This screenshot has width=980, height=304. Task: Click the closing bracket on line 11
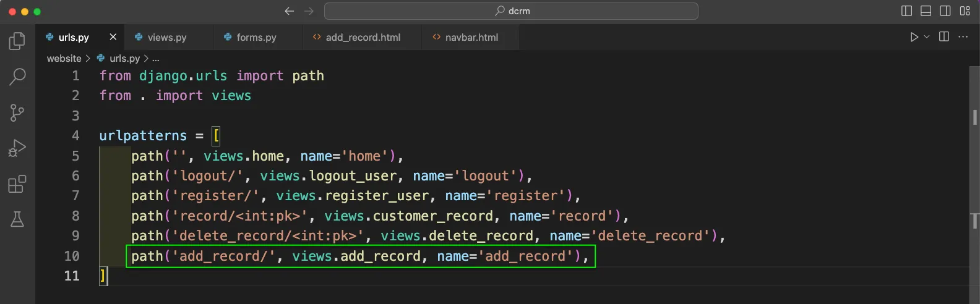(x=103, y=276)
